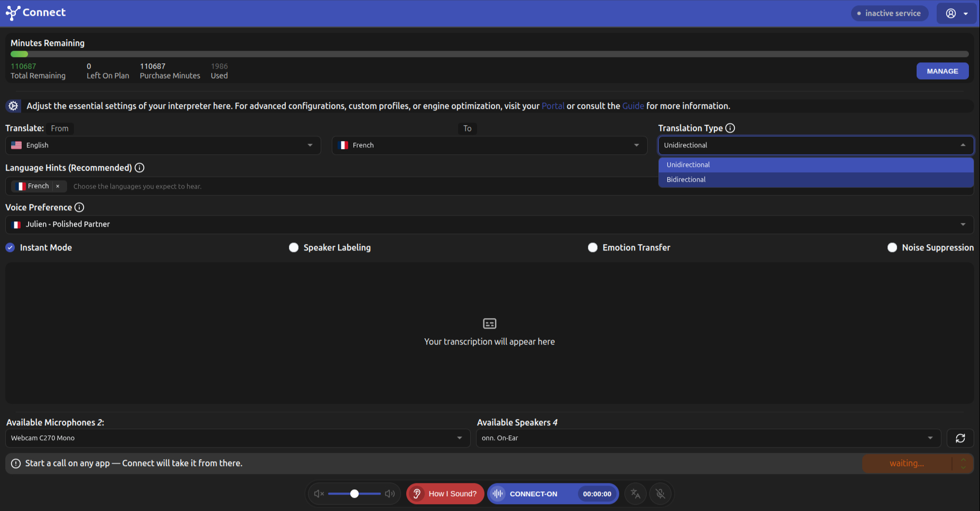Click the 1986 Used value
980x511 pixels.
click(x=219, y=66)
